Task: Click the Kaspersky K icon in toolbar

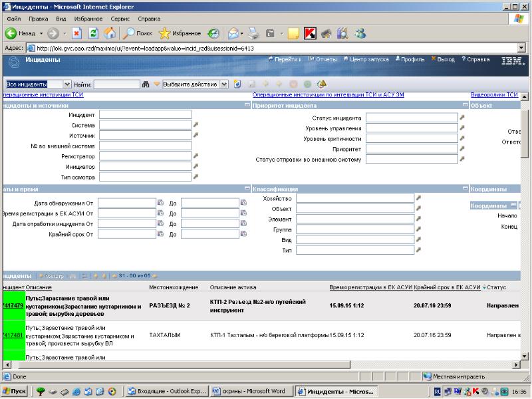Action: click(310, 33)
